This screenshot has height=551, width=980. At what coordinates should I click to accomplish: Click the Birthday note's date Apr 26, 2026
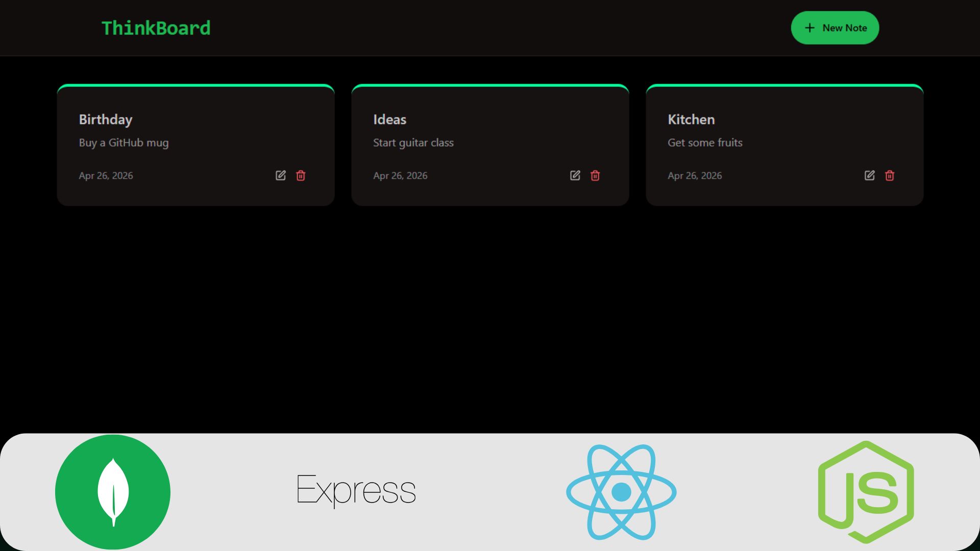pos(106,176)
